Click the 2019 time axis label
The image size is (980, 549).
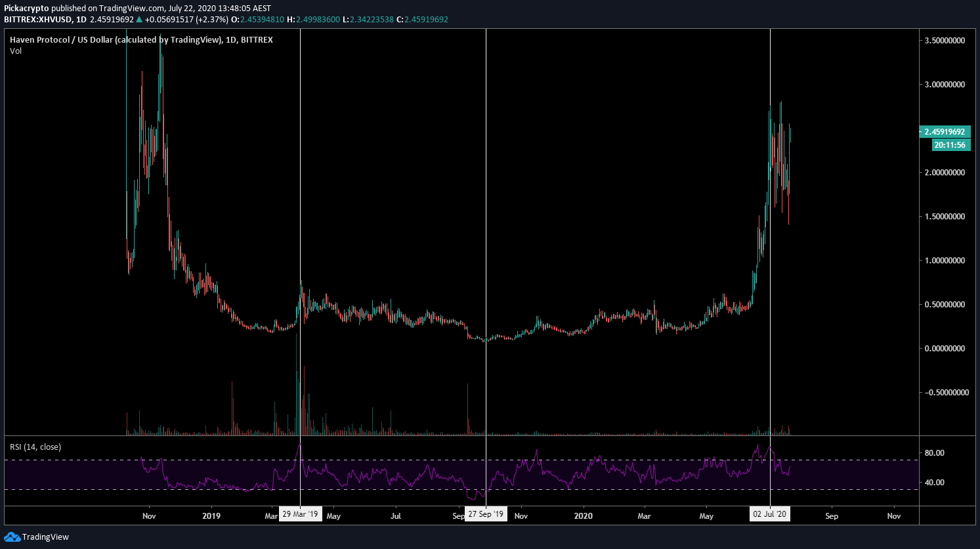211,516
